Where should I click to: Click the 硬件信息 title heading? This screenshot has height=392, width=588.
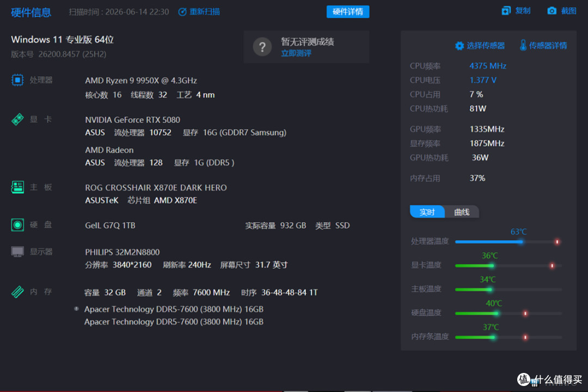click(x=31, y=13)
